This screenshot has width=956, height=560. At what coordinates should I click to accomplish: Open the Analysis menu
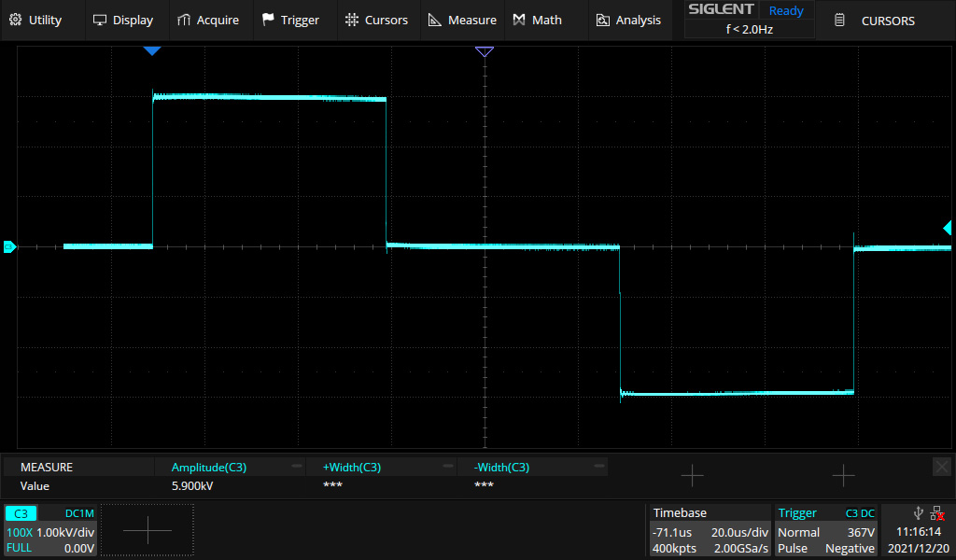click(628, 21)
